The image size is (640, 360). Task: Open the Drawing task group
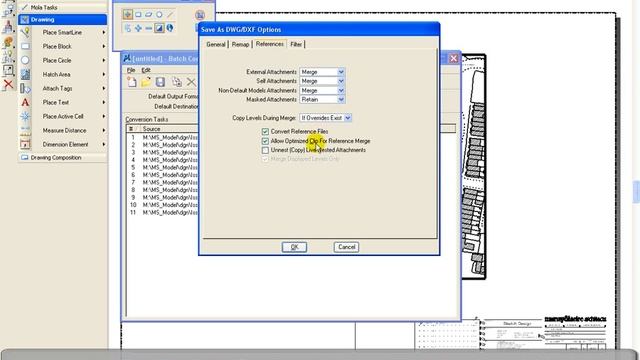tap(62, 19)
